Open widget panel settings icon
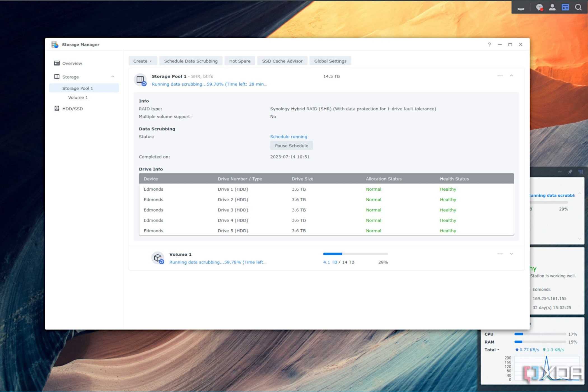The height and width of the screenshot is (392, 588). coord(581,172)
